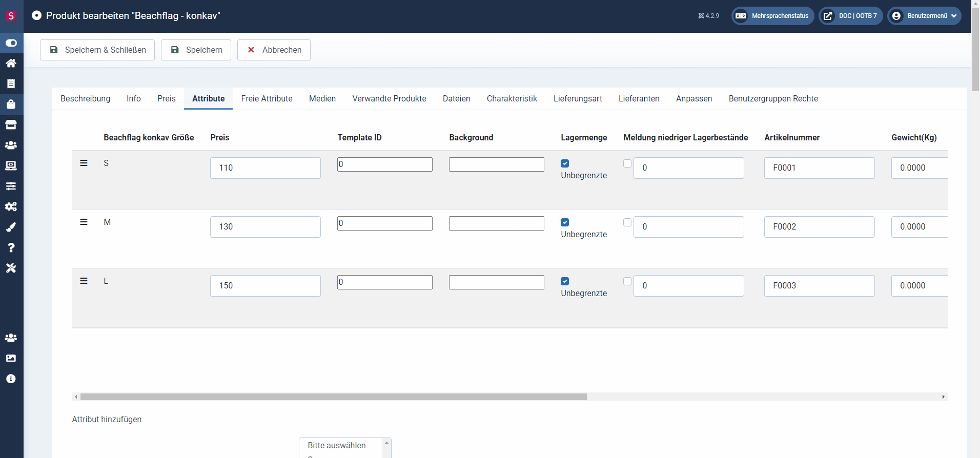Open the store shop icon
This screenshot has height=458, width=980.
tap(11, 124)
